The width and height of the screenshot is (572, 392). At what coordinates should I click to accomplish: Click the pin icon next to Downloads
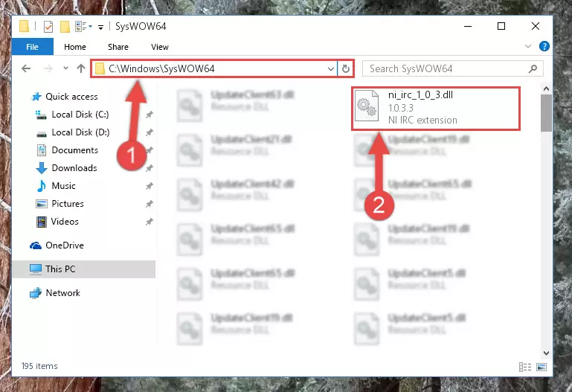pyautogui.click(x=150, y=168)
